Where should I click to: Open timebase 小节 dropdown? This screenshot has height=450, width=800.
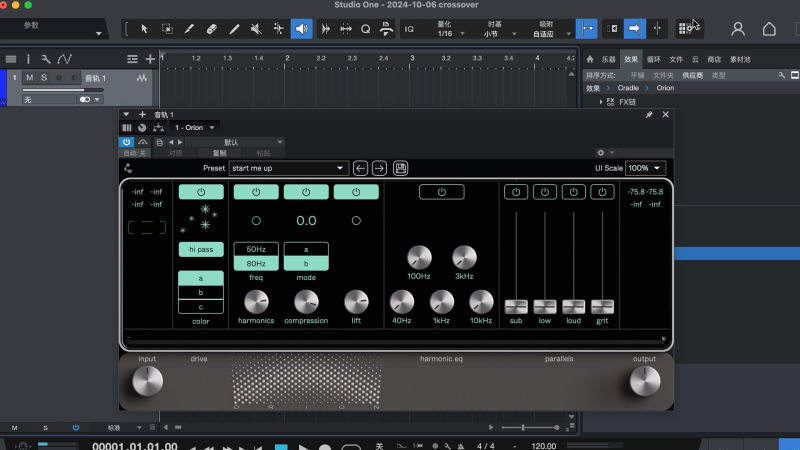497,34
